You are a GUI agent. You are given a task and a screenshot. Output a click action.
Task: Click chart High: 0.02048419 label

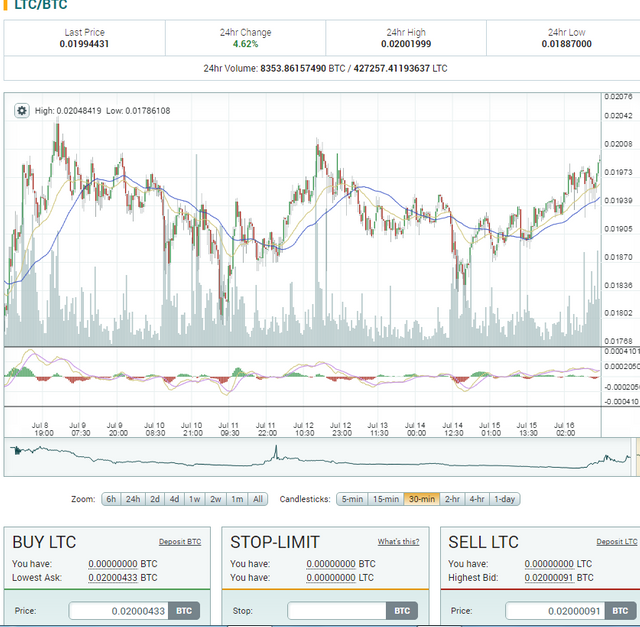point(68,111)
